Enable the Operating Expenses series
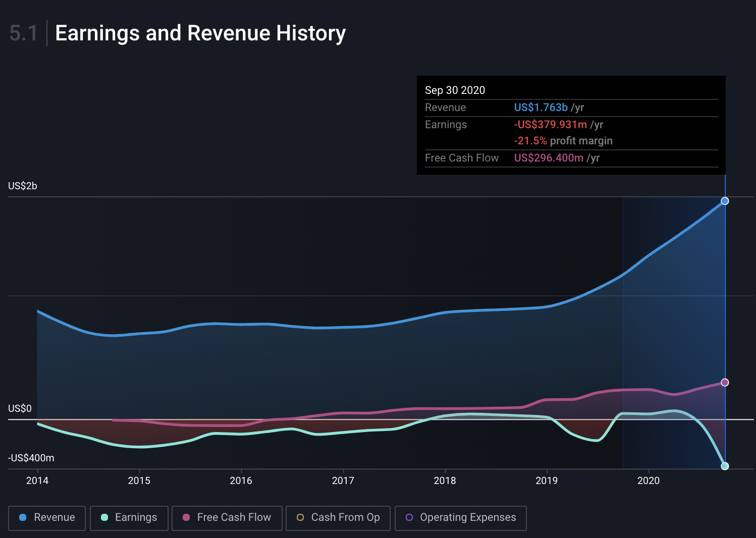The width and height of the screenshot is (756, 538). (x=460, y=518)
